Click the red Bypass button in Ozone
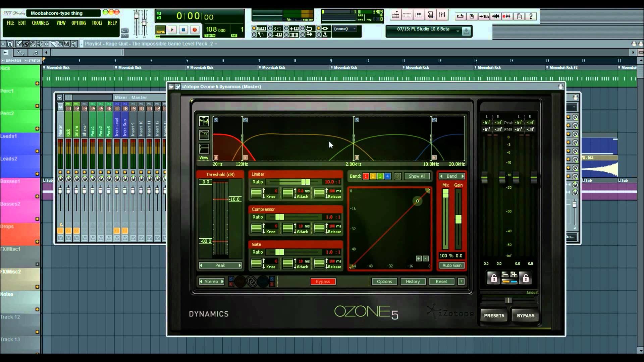This screenshot has width=644, height=362. click(323, 282)
